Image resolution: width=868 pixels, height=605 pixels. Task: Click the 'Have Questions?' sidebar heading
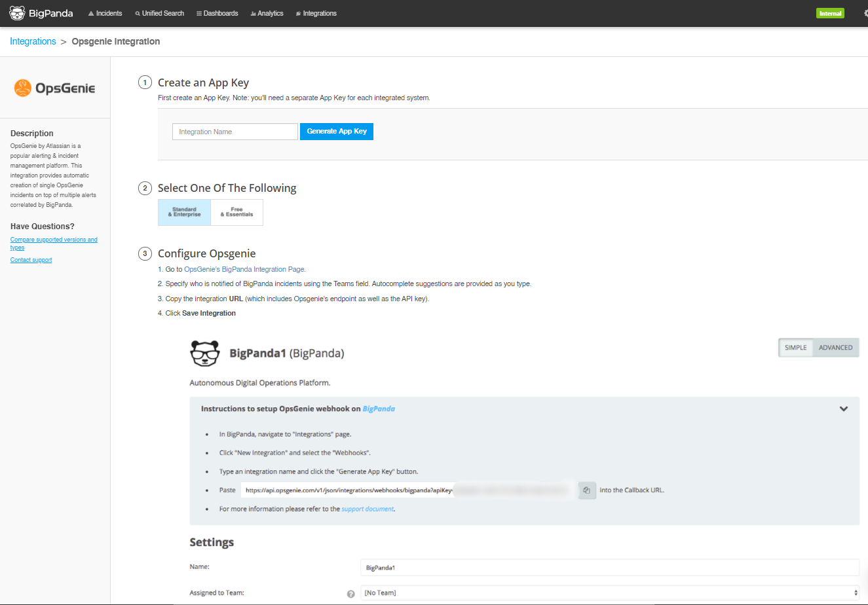click(x=43, y=227)
